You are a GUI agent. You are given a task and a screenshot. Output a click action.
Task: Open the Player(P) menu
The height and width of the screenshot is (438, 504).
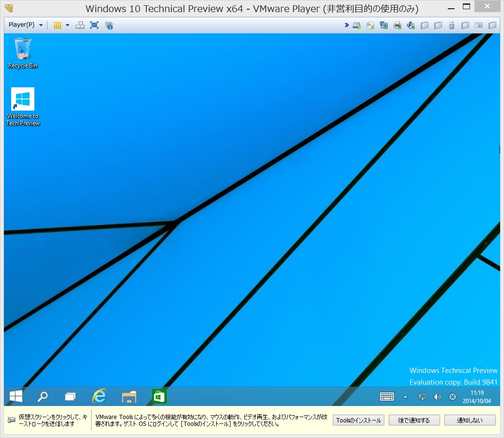[x=25, y=25]
